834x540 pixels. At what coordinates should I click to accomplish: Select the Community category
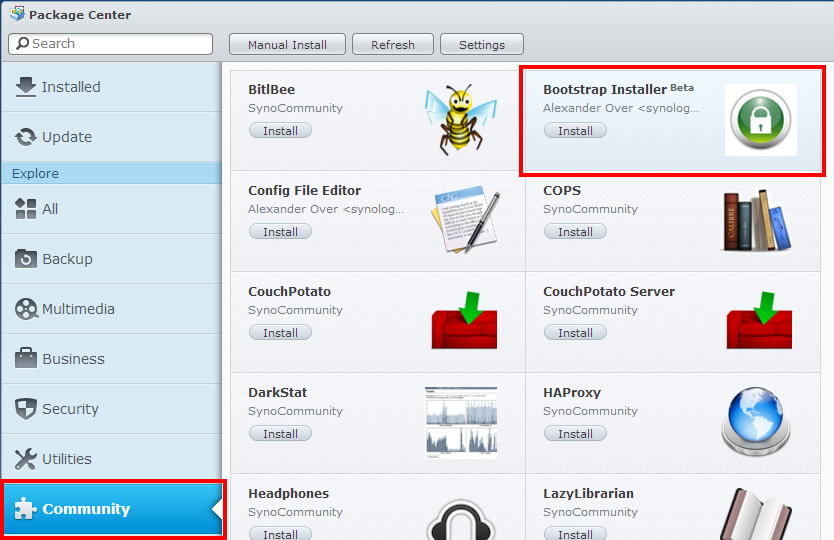113,509
